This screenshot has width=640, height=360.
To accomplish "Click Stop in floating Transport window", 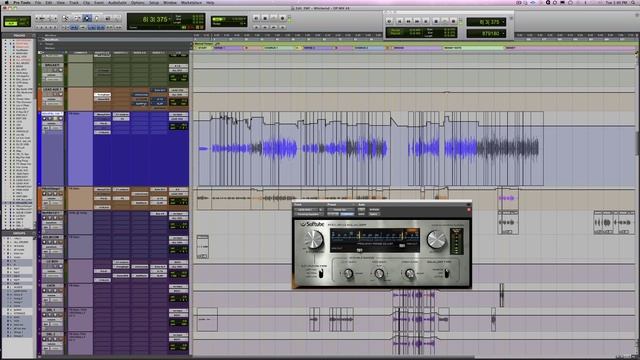I will pos(436,21).
